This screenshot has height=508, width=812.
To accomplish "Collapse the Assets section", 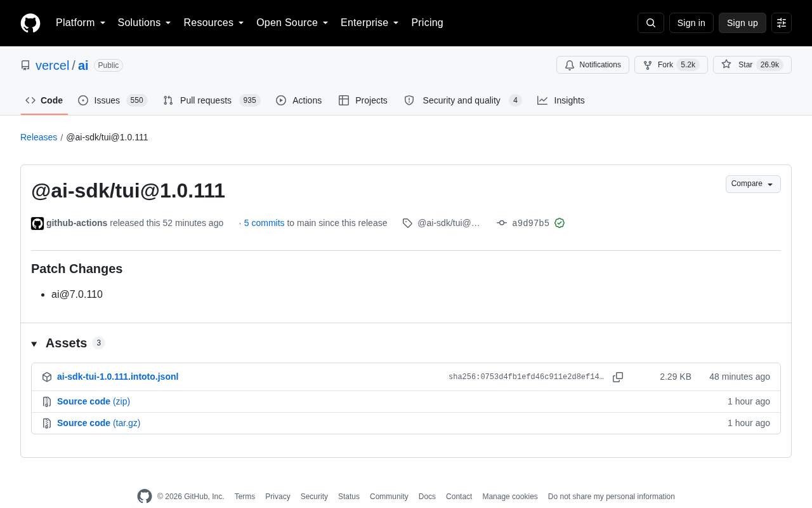I will pos(68,344).
